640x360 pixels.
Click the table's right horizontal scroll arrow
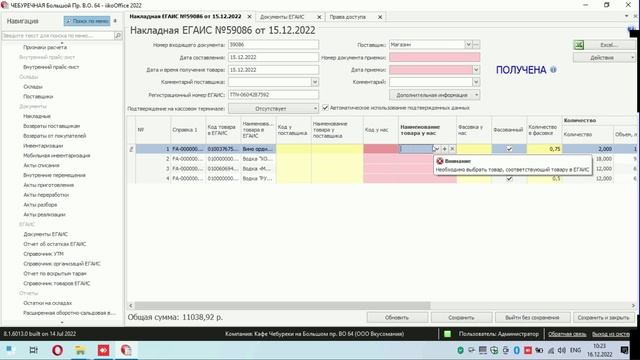point(633,305)
